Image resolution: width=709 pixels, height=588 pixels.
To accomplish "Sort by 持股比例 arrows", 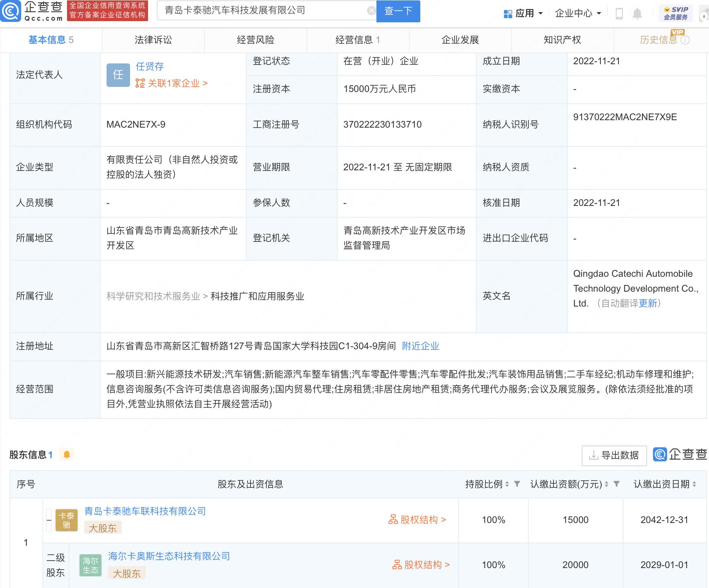I will click(507, 484).
